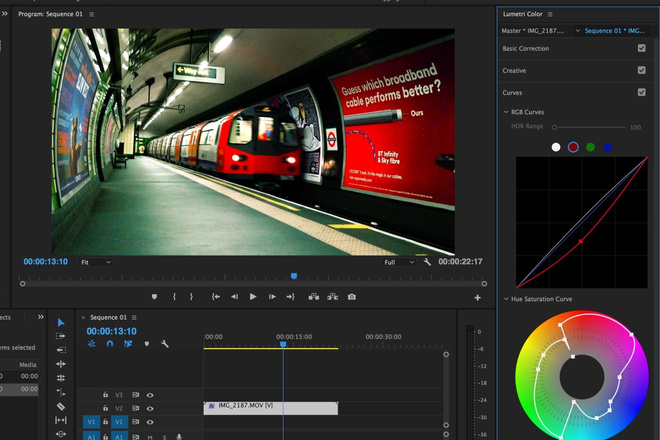
Task: Step forward one frame
Action: pyautogui.click(x=272, y=297)
